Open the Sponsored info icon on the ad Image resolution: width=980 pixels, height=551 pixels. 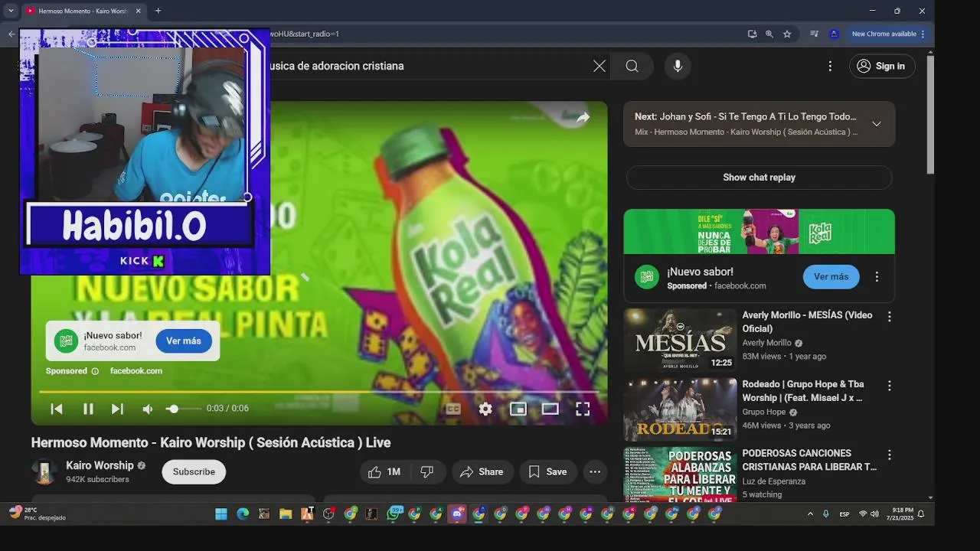[95, 371]
